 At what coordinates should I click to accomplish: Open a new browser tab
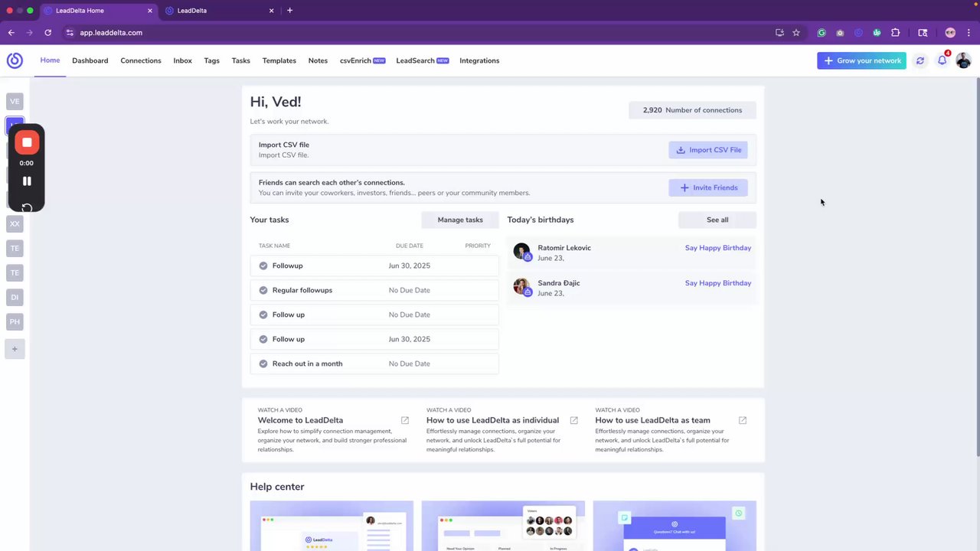[x=289, y=11]
